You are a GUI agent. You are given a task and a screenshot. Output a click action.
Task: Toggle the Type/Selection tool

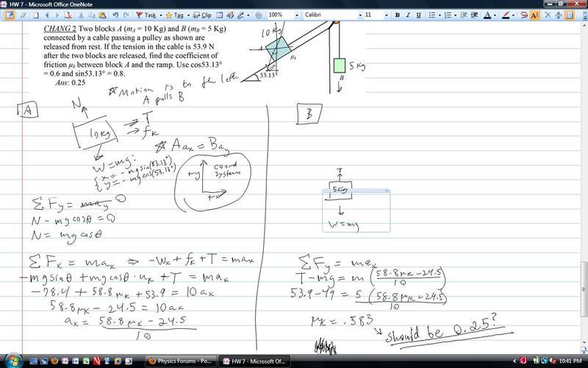click(x=535, y=15)
